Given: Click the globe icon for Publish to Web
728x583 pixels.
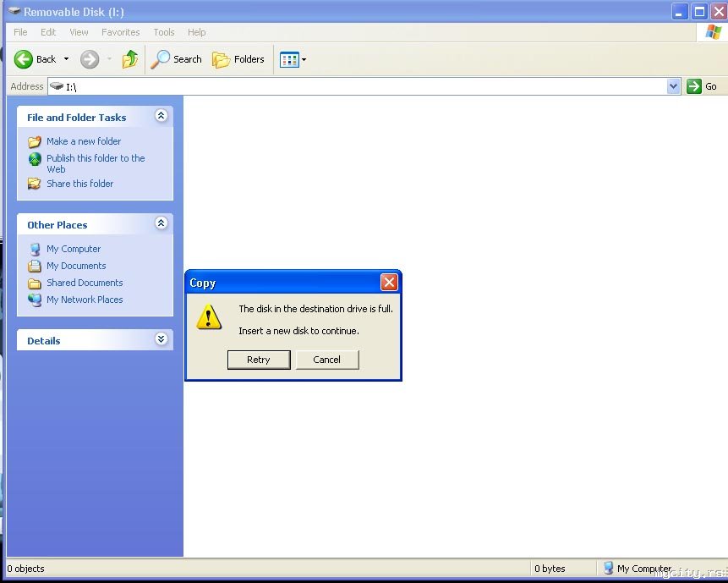Looking at the screenshot, I should pos(35,159).
